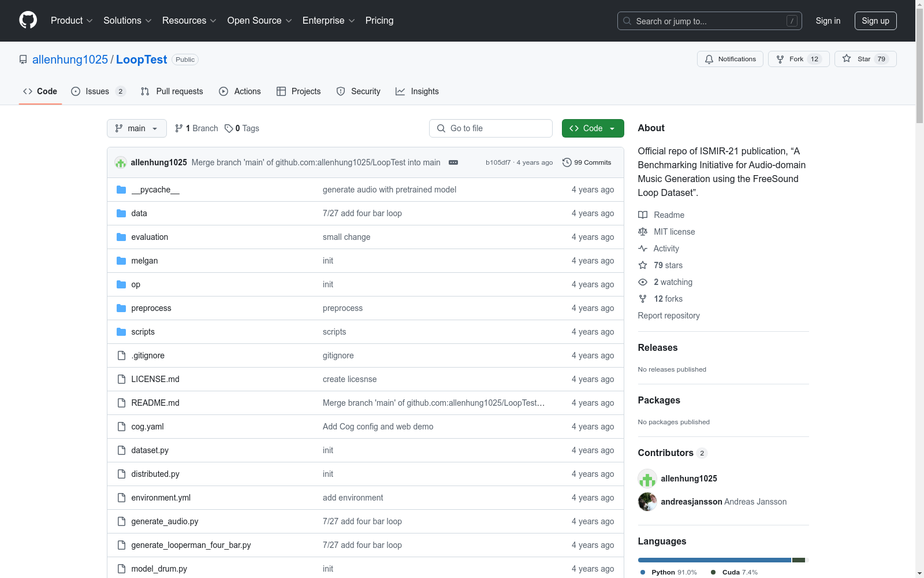This screenshot has height=578, width=924.
Task: Open the distributed.py file
Action: (155, 474)
